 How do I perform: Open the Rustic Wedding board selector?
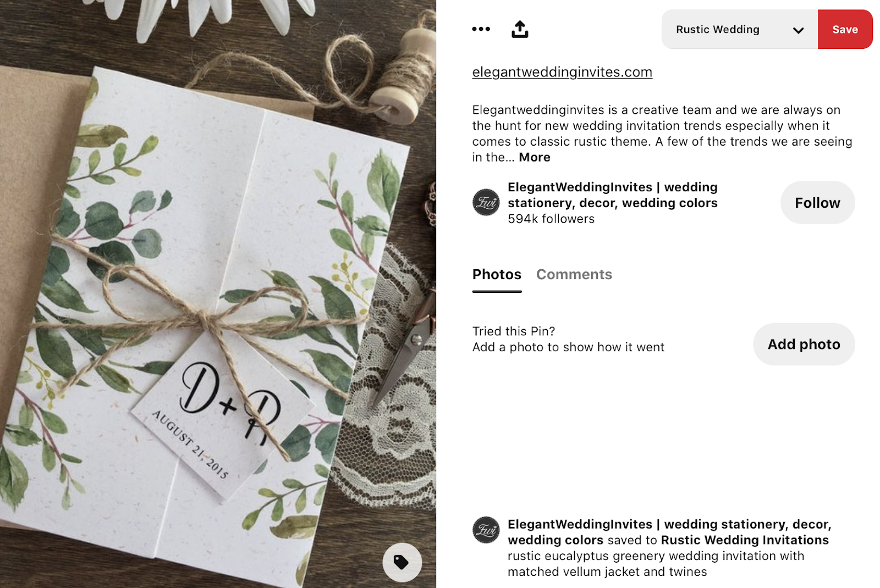coord(739,29)
